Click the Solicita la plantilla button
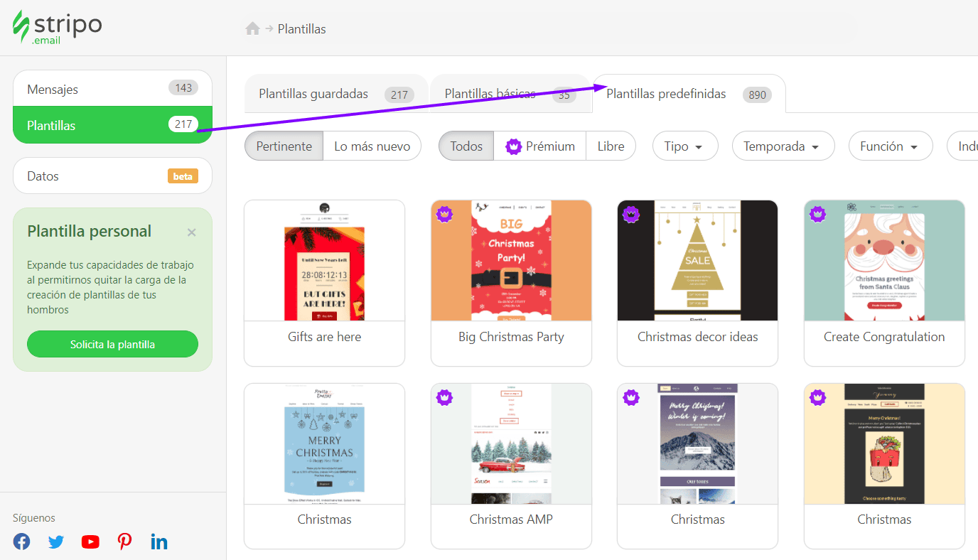Image resolution: width=978 pixels, height=560 pixels. pyautogui.click(x=112, y=345)
